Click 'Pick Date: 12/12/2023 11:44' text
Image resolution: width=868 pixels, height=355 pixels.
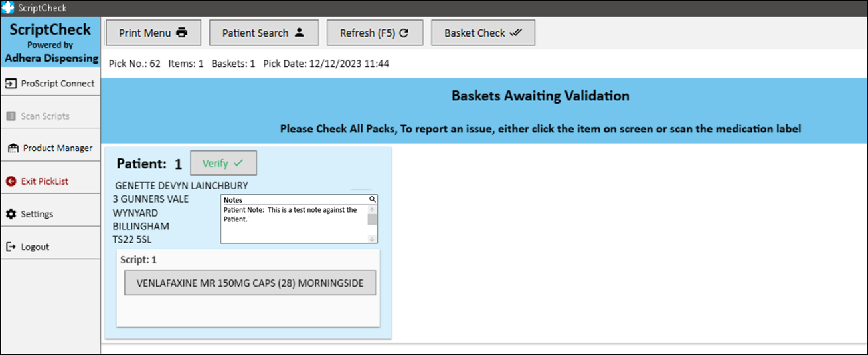point(326,64)
